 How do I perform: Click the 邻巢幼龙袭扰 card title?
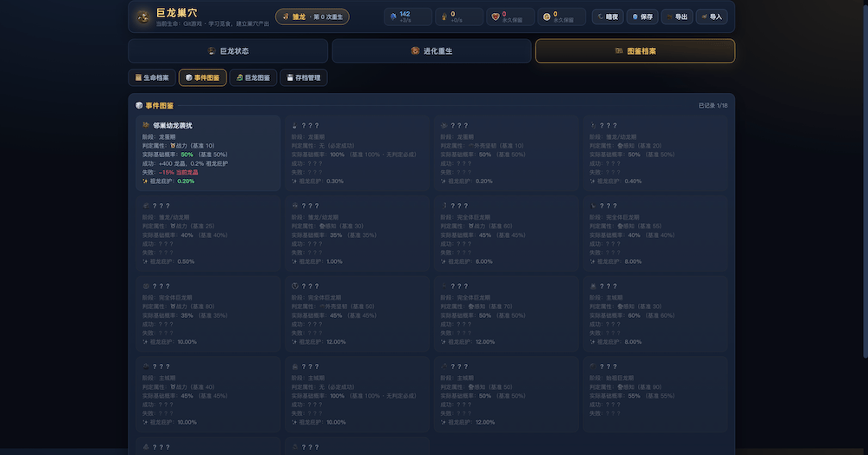173,126
